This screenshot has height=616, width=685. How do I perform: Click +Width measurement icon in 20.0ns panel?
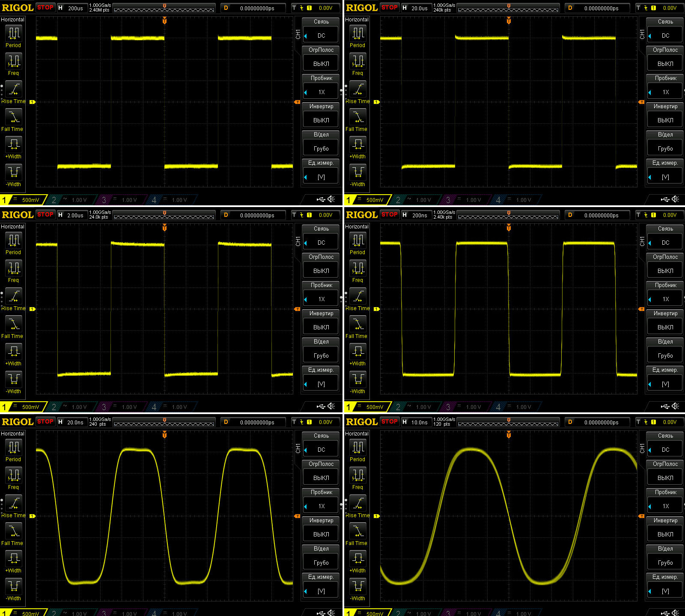(x=14, y=558)
